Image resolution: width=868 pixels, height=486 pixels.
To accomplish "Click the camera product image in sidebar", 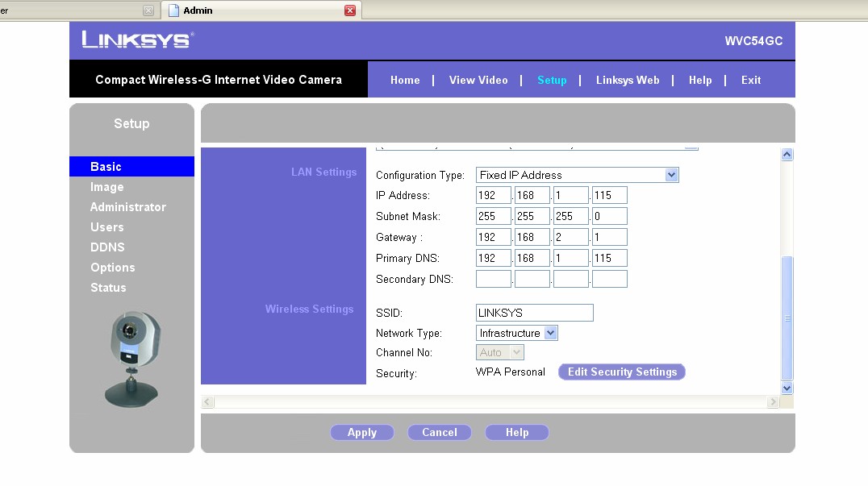I will click(x=132, y=359).
